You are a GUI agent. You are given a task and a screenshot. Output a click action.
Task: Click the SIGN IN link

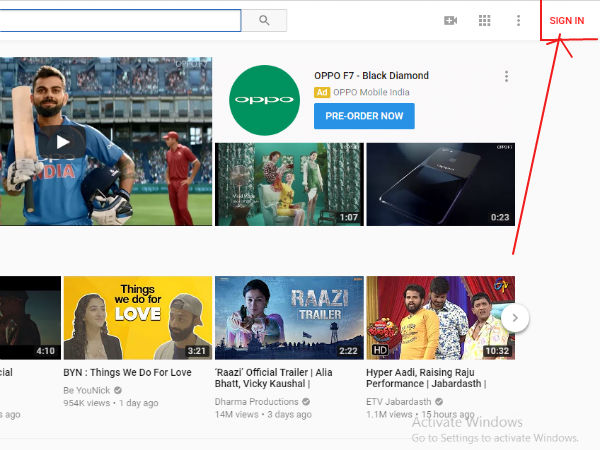tap(567, 21)
